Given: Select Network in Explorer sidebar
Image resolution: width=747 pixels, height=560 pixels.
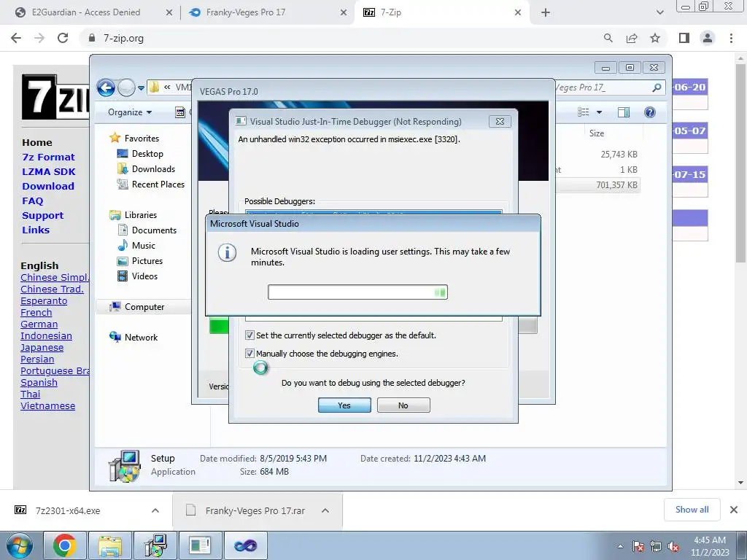Looking at the screenshot, I should point(141,337).
